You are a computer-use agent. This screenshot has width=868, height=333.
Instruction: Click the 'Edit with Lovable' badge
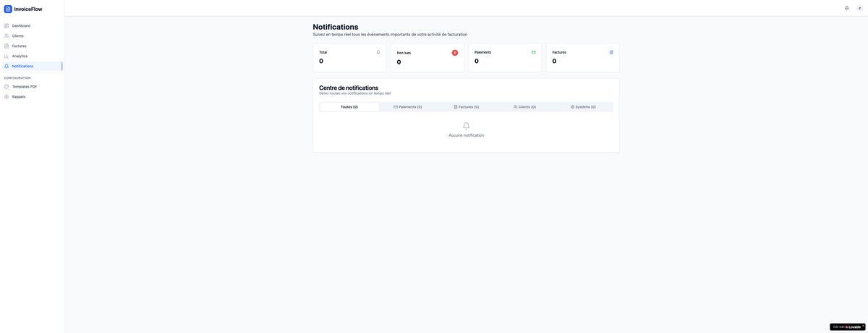[846, 326]
